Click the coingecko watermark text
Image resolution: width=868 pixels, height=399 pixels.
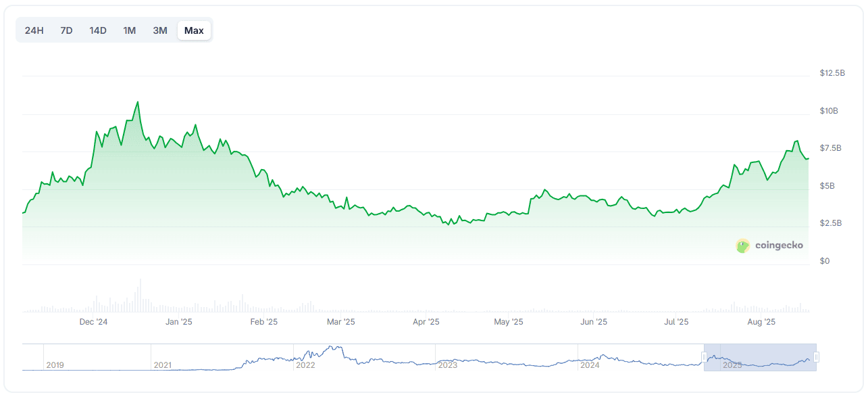pos(779,245)
